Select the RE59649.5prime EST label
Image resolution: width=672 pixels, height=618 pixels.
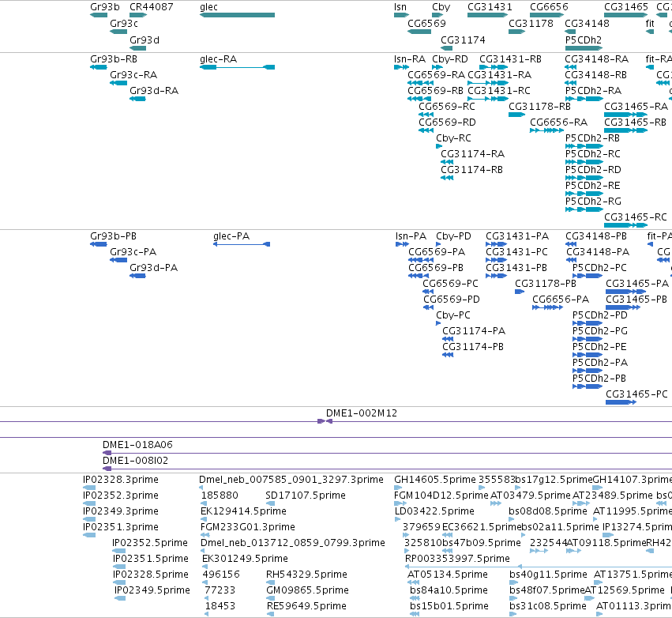point(306,606)
